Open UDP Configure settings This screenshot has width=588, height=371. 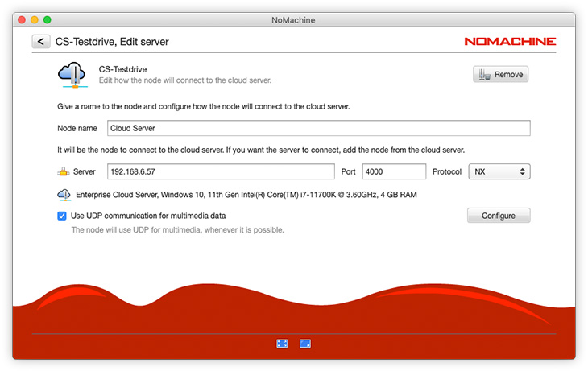498,216
